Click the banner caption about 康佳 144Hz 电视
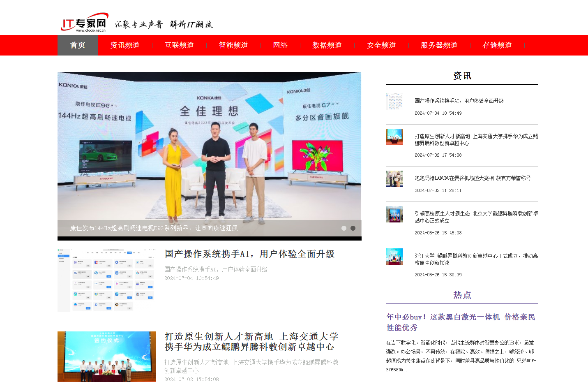 (154, 228)
